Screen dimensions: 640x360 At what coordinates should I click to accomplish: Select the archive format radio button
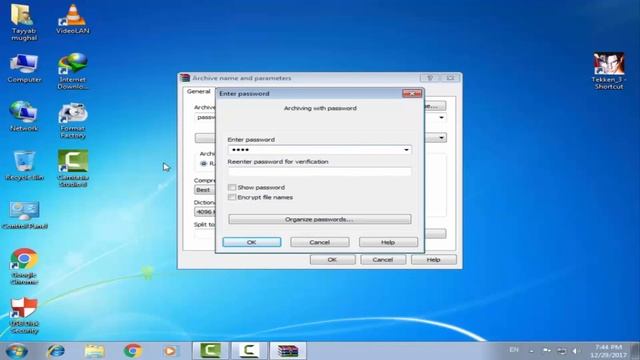coord(204,163)
